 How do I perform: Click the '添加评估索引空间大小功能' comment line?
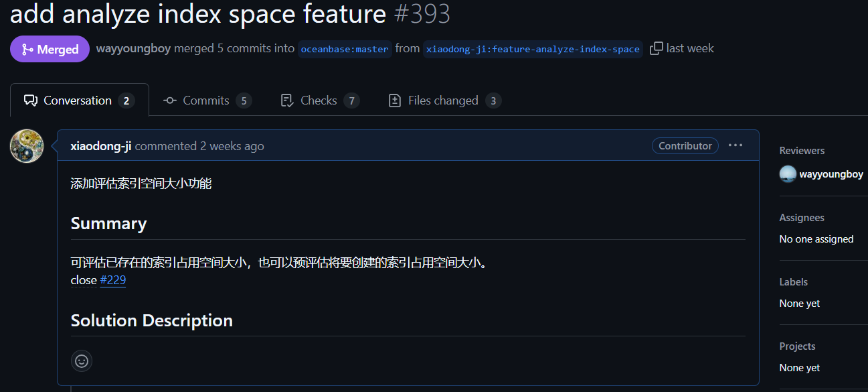(x=141, y=183)
